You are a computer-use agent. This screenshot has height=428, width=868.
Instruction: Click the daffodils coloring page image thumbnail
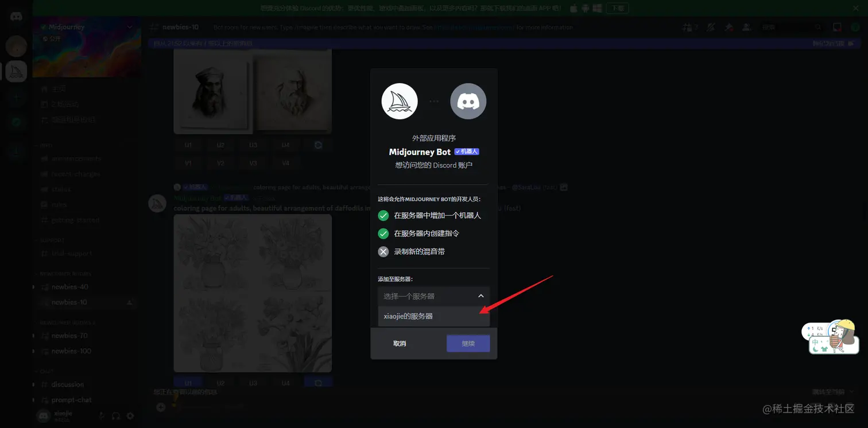(x=253, y=293)
